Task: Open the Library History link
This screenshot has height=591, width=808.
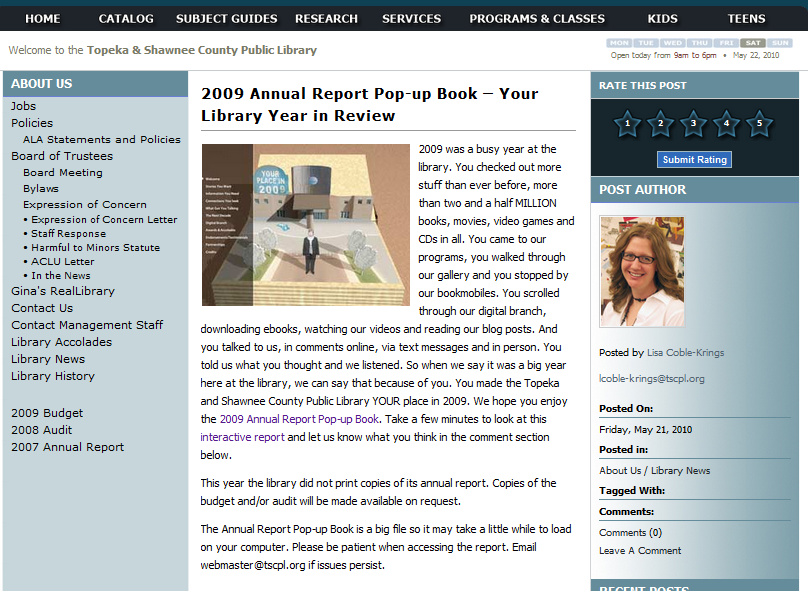Action: click(x=53, y=376)
